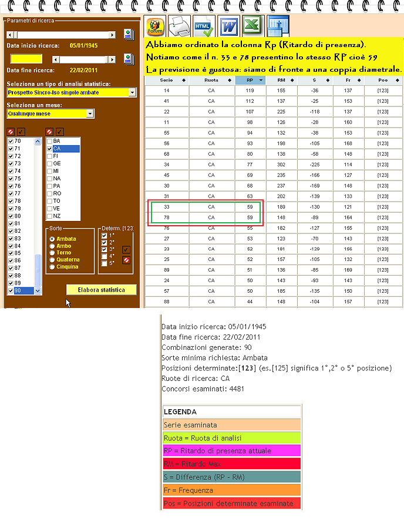Screen dimensions: 404x532
Task: Click the printer icon to print results
Action: (x=179, y=26)
